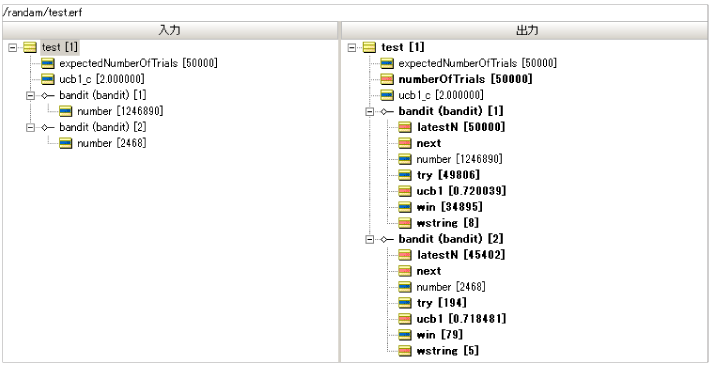710x369 pixels.
Task: Collapse the test [1] node in input tree
Action: click(13, 47)
